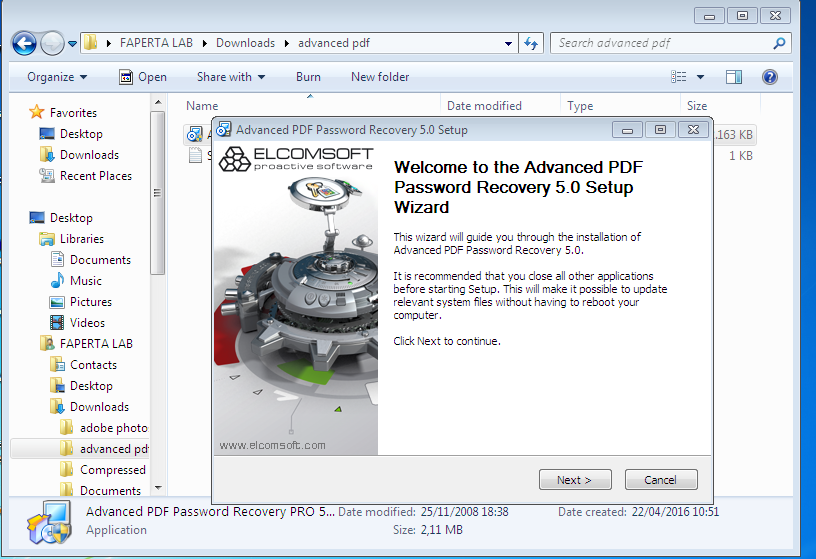816x559 pixels.
Task: Click the Elcomsoft logo in the wizard
Action: (x=296, y=159)
